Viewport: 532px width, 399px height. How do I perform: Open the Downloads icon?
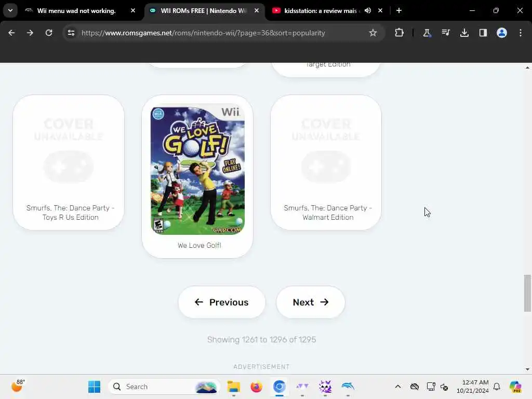(464, 33)
